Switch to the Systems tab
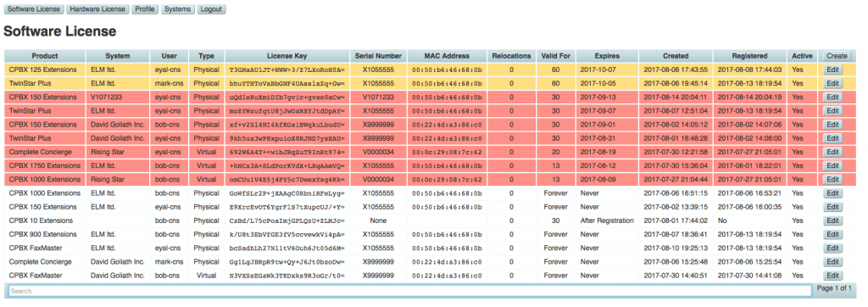Viewport: 868px width, 307px height. click(178, 9)
